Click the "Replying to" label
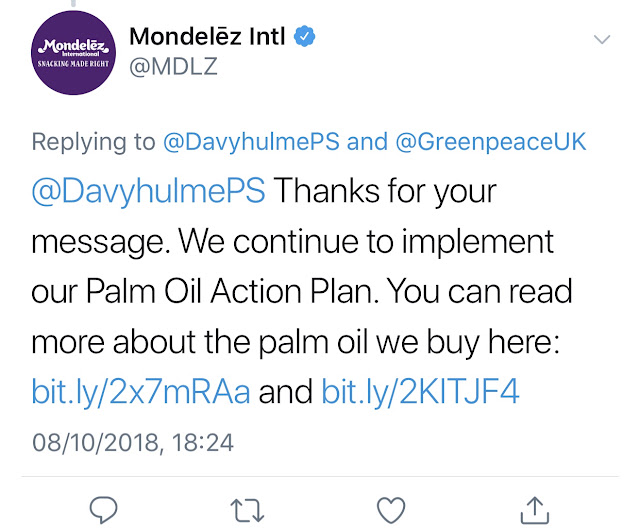640x531 pixels. coord(93,142)
